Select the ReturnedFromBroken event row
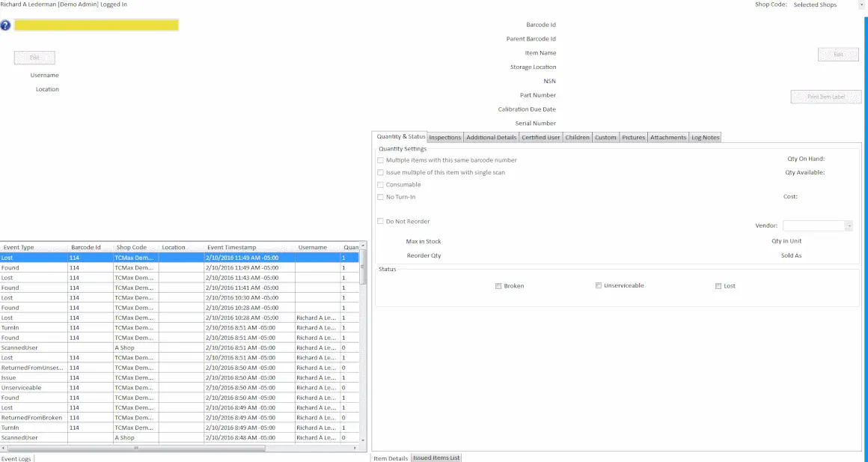Image resolution: width=868 pixels, height=462 pixels. coord(32,418)
